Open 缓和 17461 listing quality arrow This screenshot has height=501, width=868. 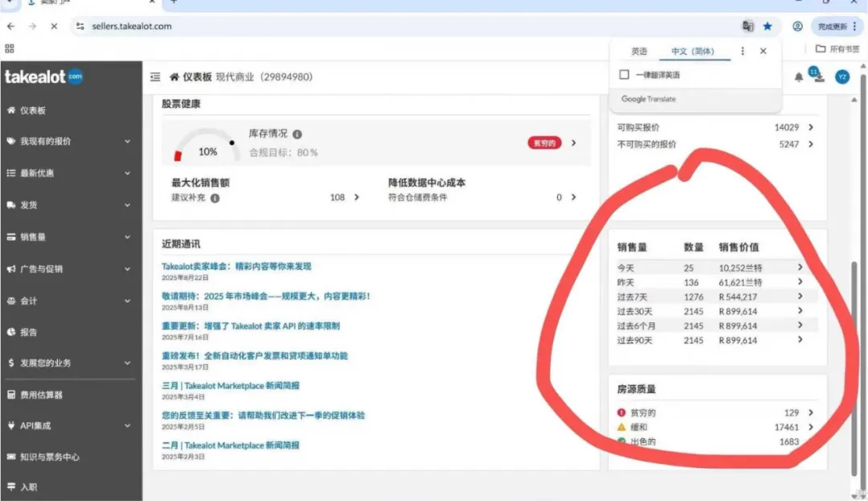[810, 427]
